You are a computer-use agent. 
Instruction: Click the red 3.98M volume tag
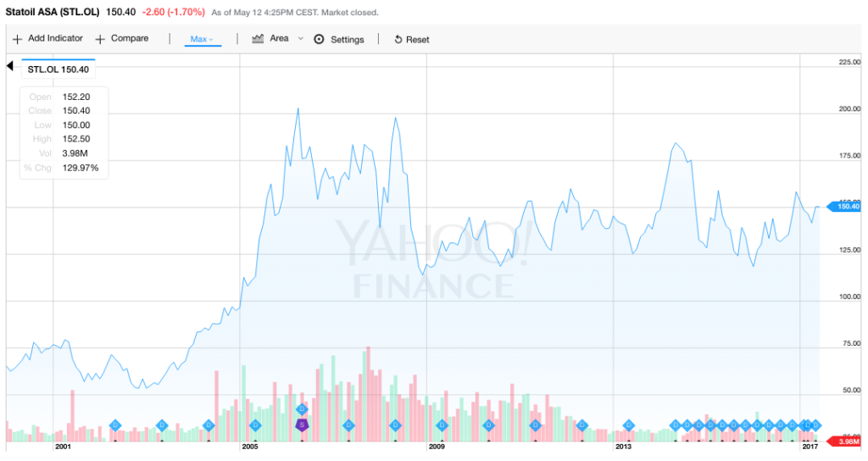(x=844, y=442)
